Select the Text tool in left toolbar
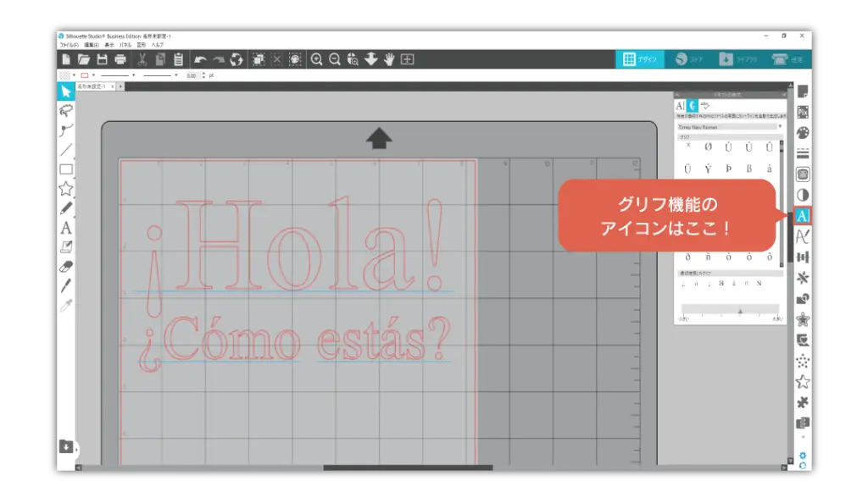The height and width of the screenshot is (498, 868). point(66,228)
